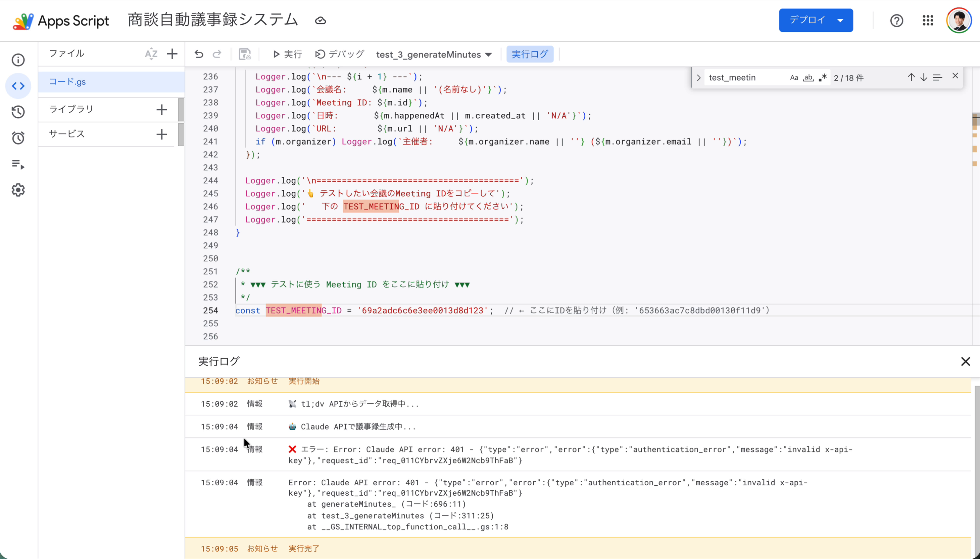Viewport: 980px width, 559px height.
Task: Sort files alphabetically with AZ icon
Action: pyautogui.click(x=151, y=54)
